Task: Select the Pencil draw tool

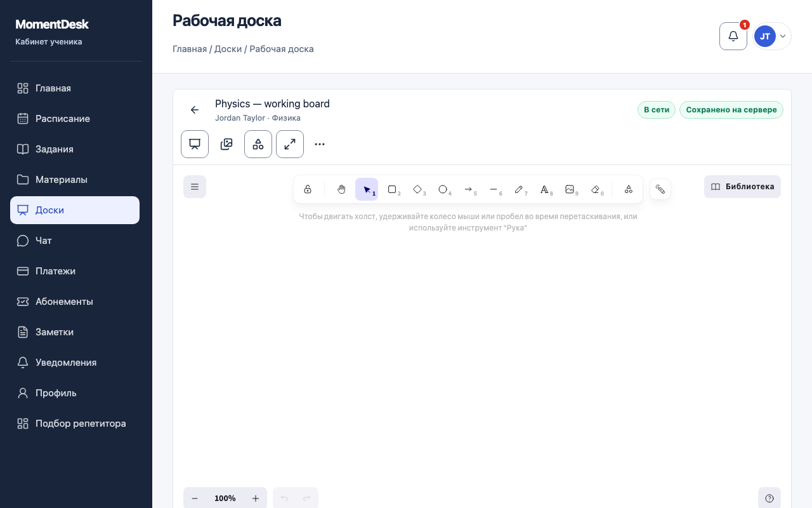Action: [519, 189]
